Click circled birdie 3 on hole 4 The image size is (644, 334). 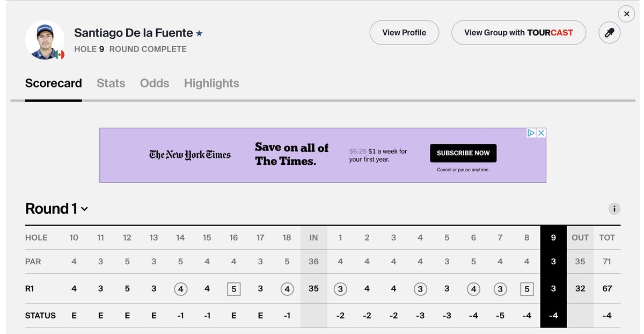click(420, 289)
